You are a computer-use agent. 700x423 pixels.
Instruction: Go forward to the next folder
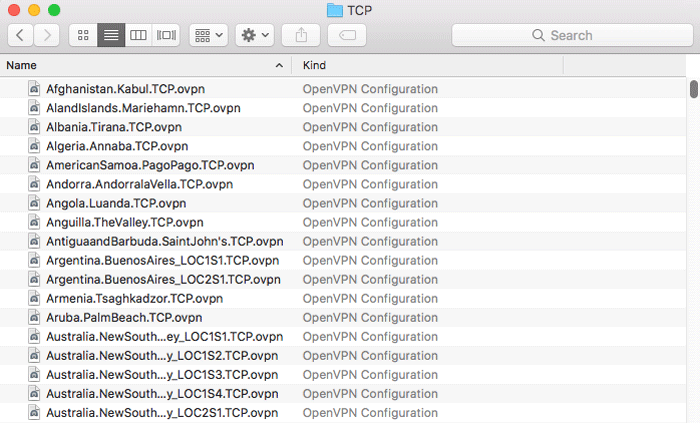(x=47, y=35)
